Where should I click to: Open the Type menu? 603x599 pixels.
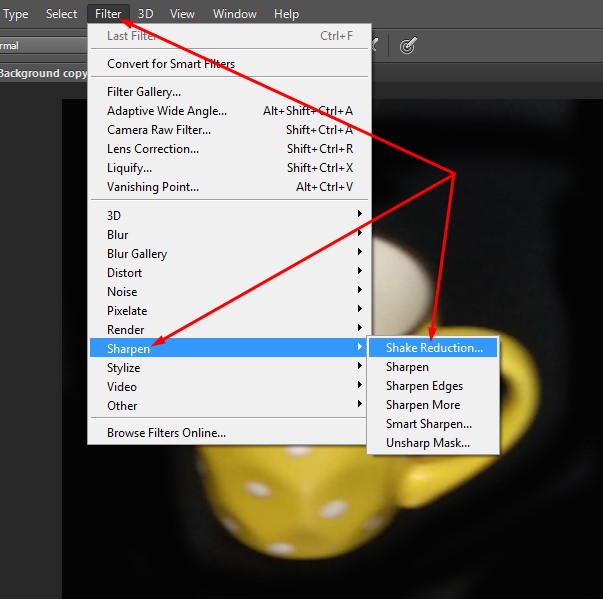click(15, 14)
